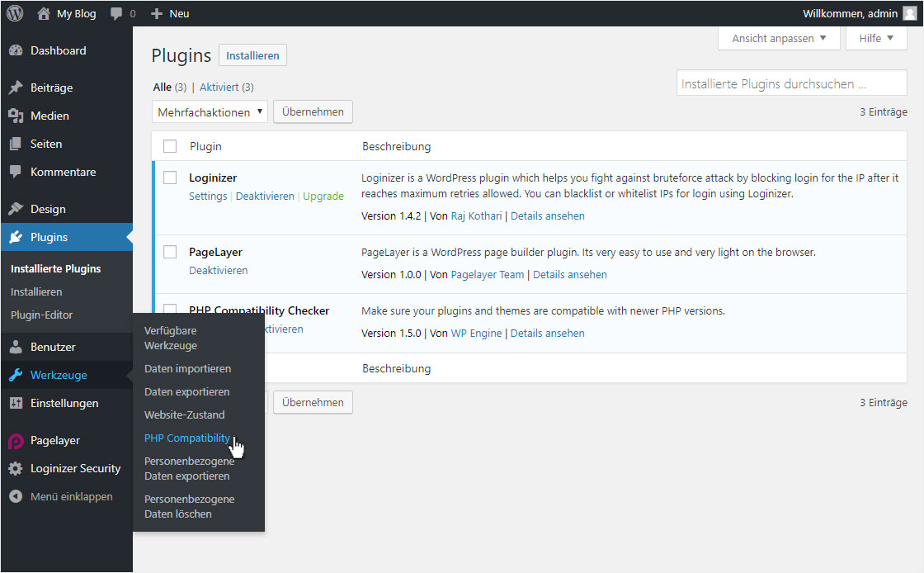Open Plugin-Editor in the sidebar
Image resolution: width=924 pixels, height=573 pixels.
tap(41, 315)
